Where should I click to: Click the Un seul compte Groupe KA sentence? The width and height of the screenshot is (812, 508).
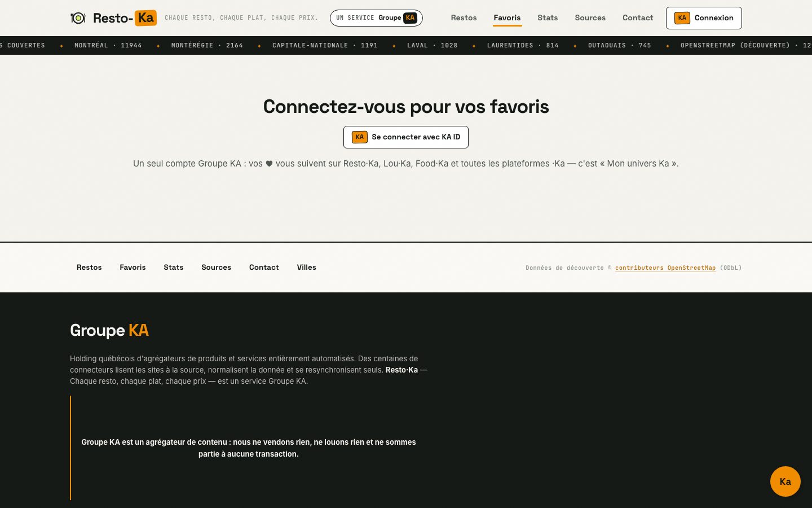(406, 164)
